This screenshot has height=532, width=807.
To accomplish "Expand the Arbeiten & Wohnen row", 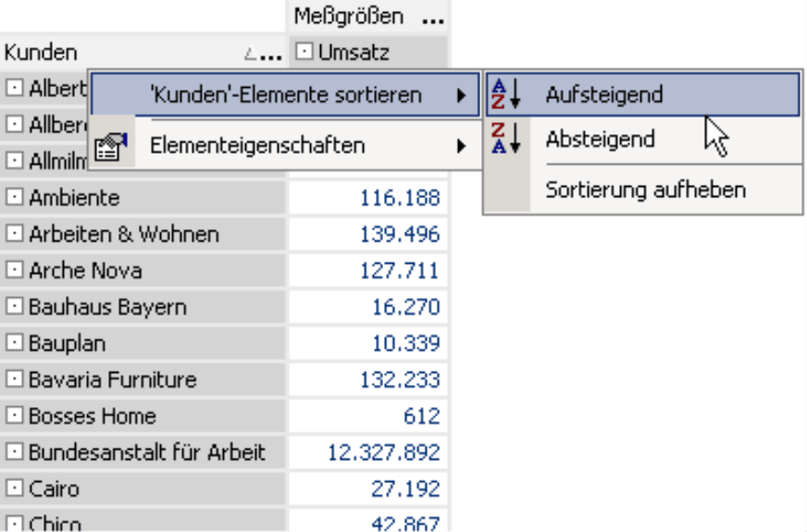I will (15, 234).
